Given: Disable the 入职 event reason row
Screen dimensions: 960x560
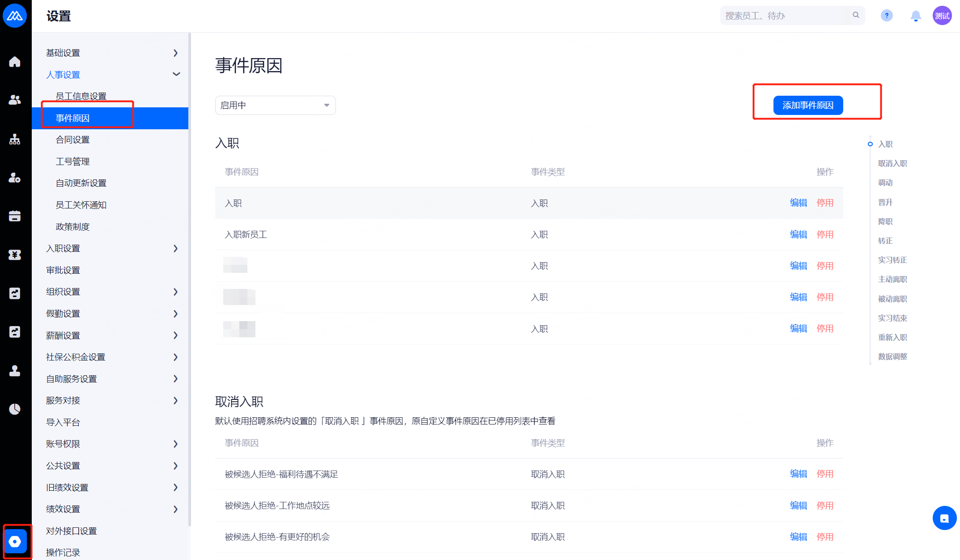Looking at the screenshot, I should click(x=825, y=203).
